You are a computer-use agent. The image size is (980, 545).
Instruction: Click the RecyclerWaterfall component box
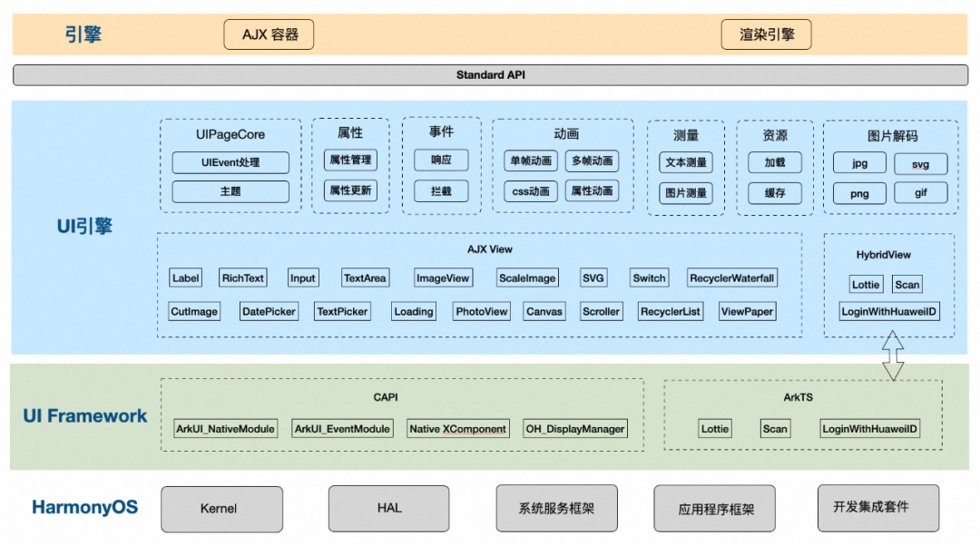(x=731, y=278)
